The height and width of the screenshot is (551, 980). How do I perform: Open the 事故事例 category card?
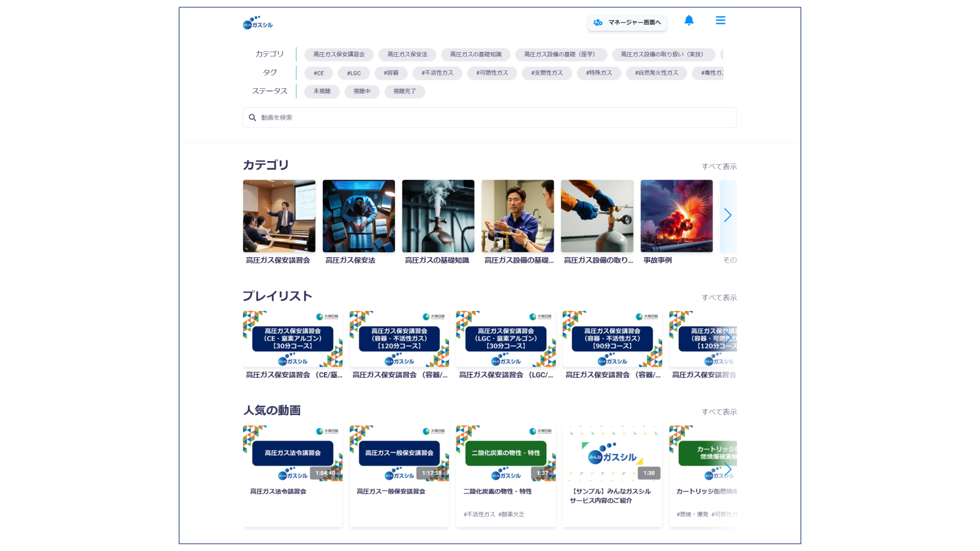(x=676, y=216)
